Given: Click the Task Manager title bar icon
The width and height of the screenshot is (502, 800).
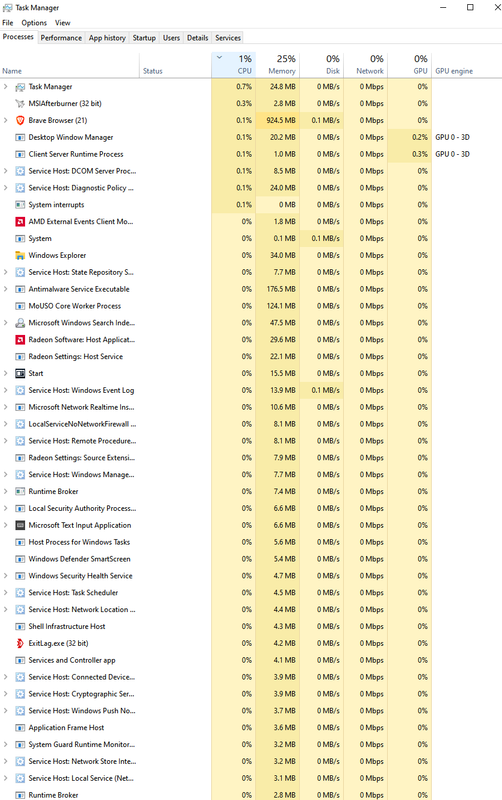Looking at the screenshot, I should 7,8.
